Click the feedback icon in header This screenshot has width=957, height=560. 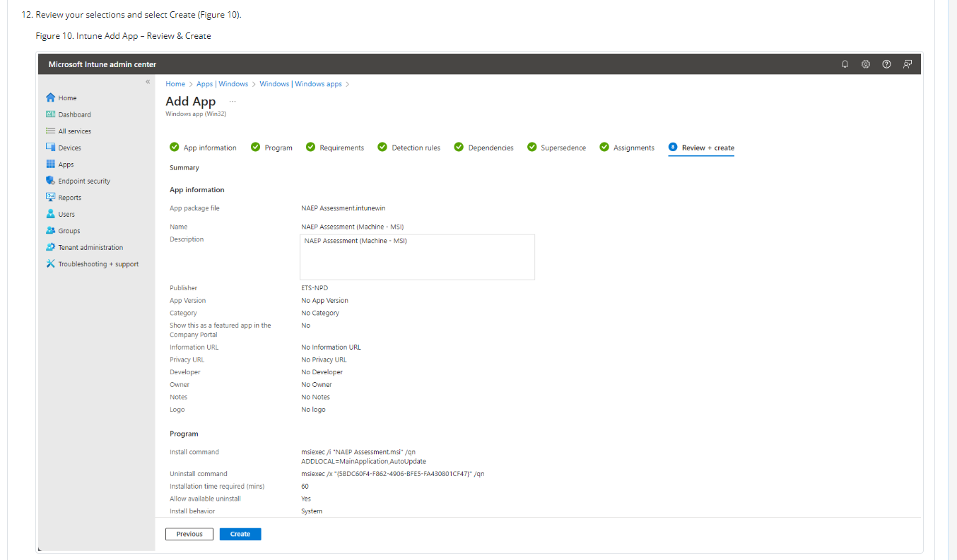(907, 64)
